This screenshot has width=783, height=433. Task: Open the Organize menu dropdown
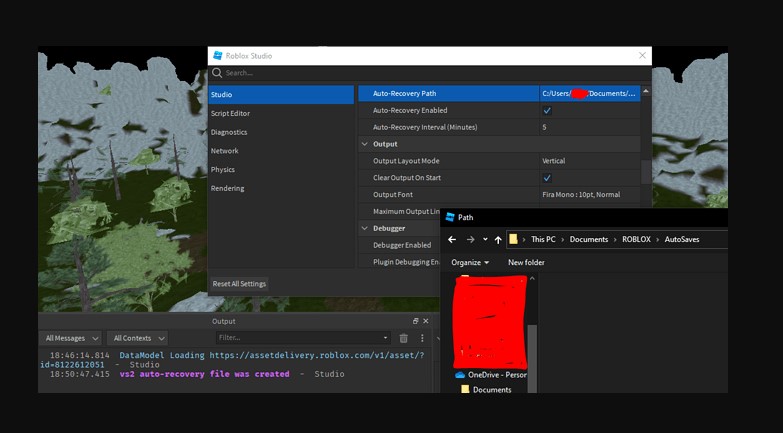(x=470, y=262)
